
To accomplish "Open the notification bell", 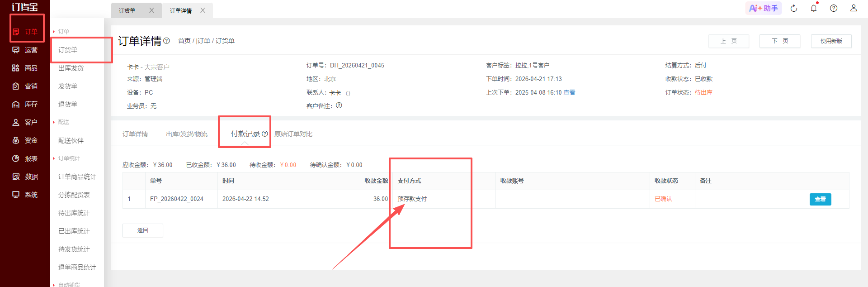I will coord(814,8).
